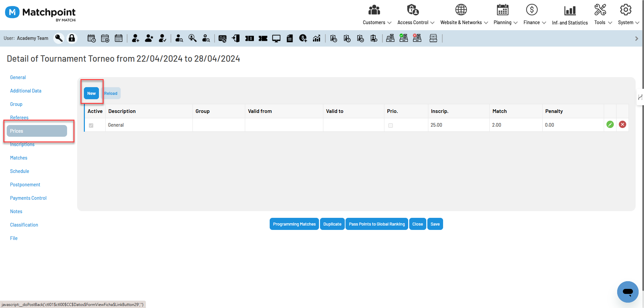Click the add customer icon with plus

tap(136, 38)
